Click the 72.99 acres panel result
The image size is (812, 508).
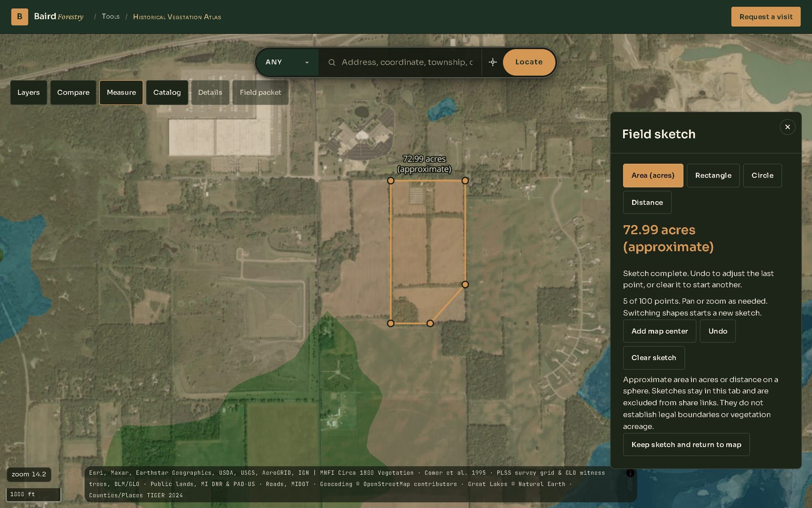668,238
